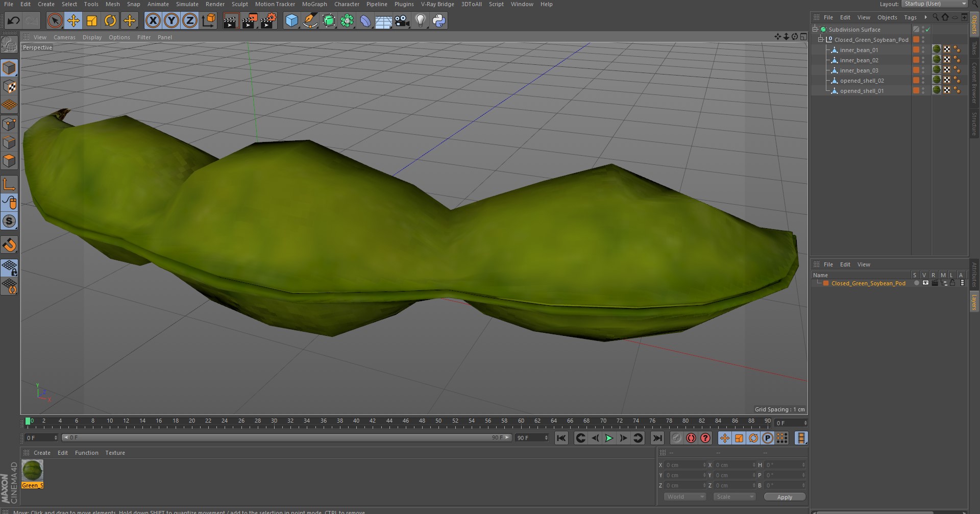The image size is (980, 514).
Task: Select the Closed_Green_Soybean_Pod layer
Action: coord(868,283)
